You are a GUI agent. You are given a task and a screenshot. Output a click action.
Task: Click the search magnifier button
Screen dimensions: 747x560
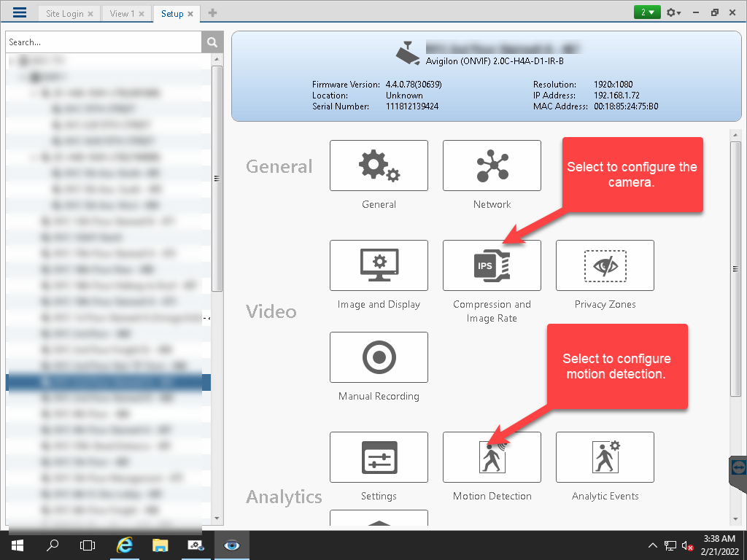tap(212, 42)
